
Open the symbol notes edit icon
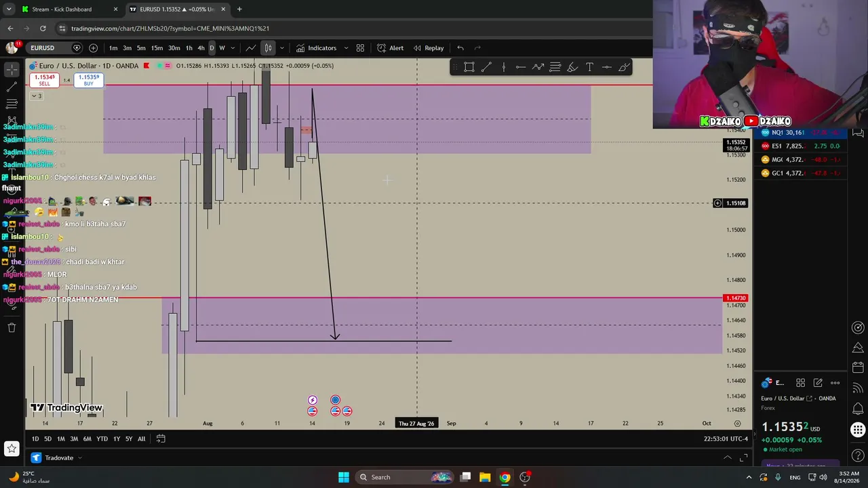coord(818,383)
